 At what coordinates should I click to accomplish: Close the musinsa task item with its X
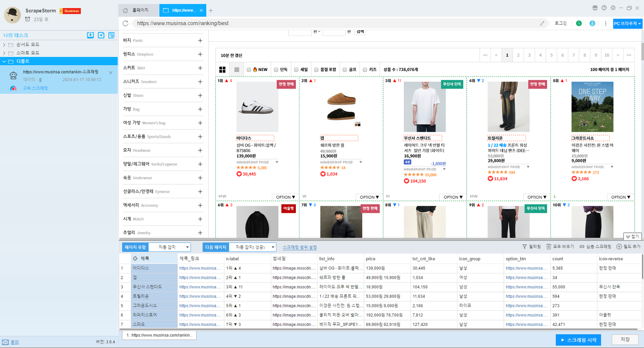111,73
